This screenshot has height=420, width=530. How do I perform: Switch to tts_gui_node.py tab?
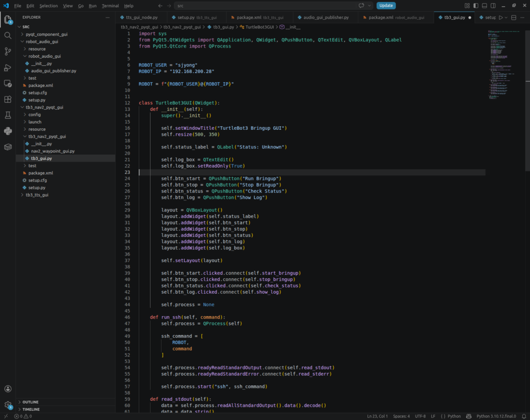141,18
